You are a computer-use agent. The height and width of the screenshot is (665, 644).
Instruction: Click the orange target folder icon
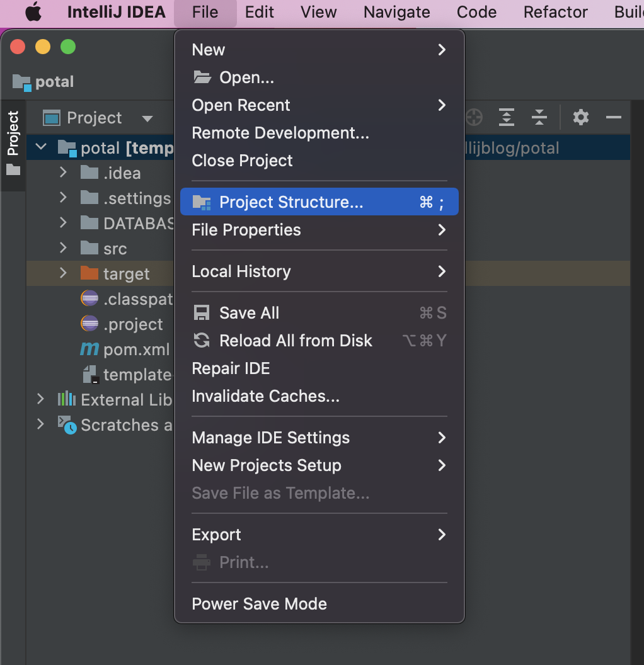pos(89,273)
